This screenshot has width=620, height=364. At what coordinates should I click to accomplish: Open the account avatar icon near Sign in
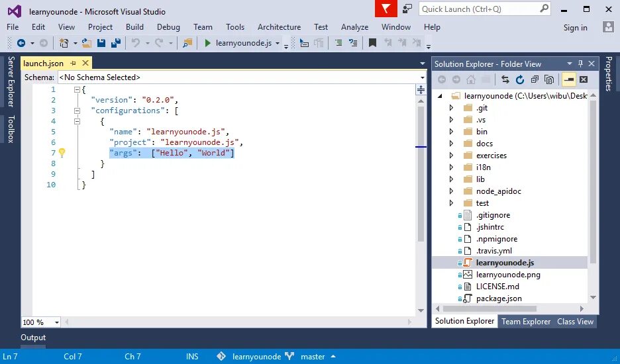(x=607, y=27)
